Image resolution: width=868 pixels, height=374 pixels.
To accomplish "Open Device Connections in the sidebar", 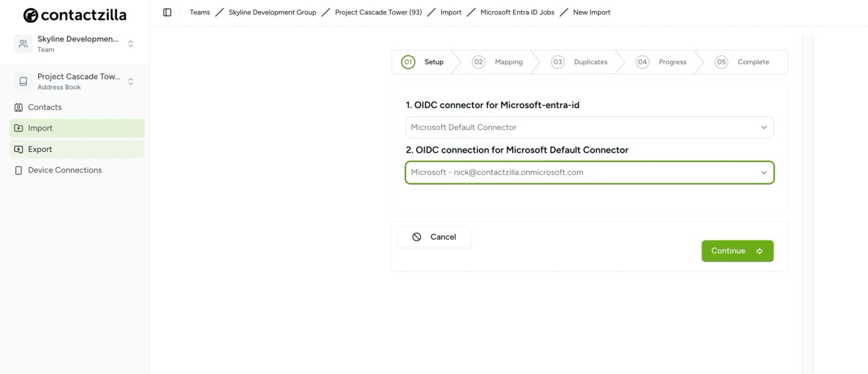I will [77, 170].
